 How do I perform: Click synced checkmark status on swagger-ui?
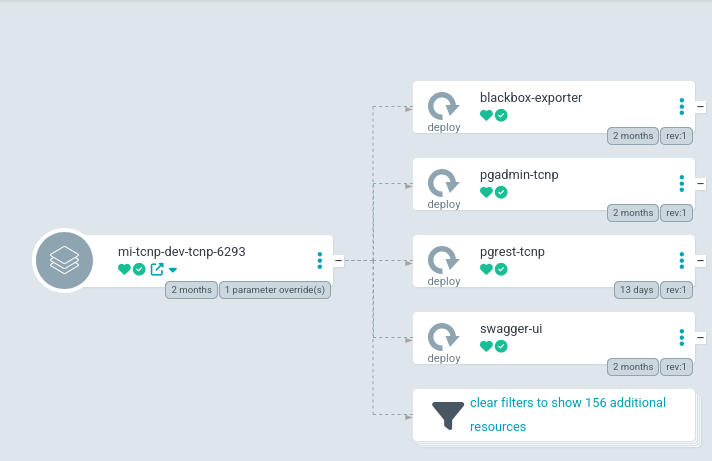click(x=501, y=346)
